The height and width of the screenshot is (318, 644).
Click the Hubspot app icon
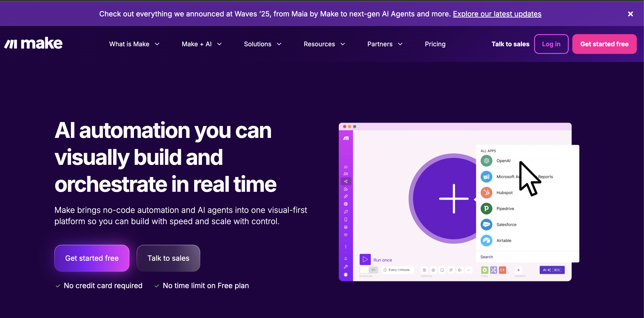click(486, 193)
